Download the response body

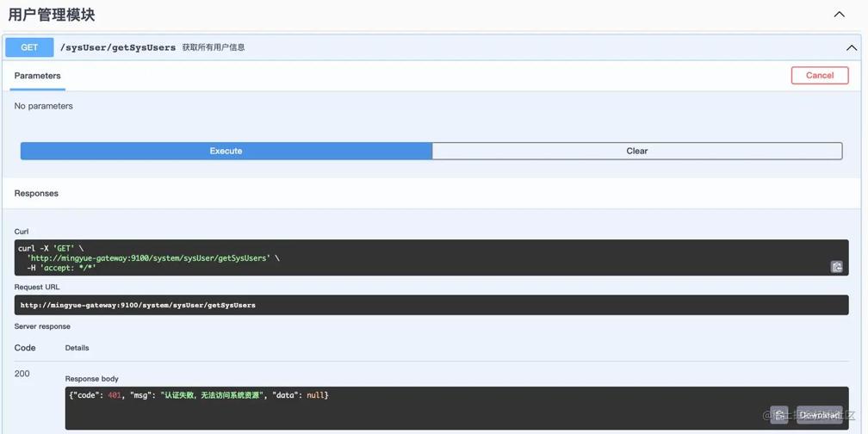pos(819,415)
